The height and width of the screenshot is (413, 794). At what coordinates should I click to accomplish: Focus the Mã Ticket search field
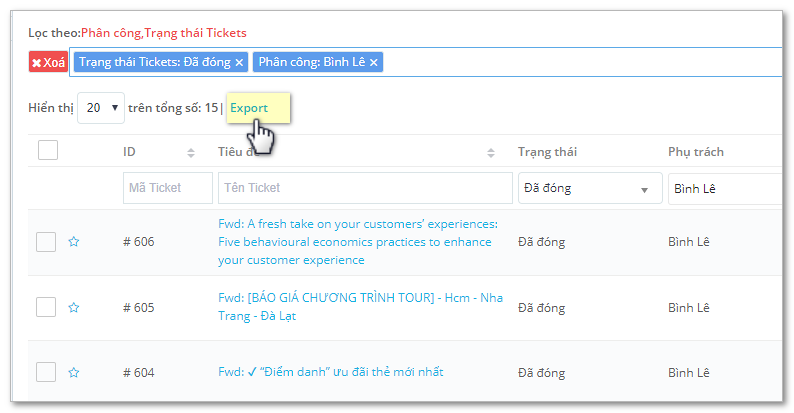click(x=168, y=188)
